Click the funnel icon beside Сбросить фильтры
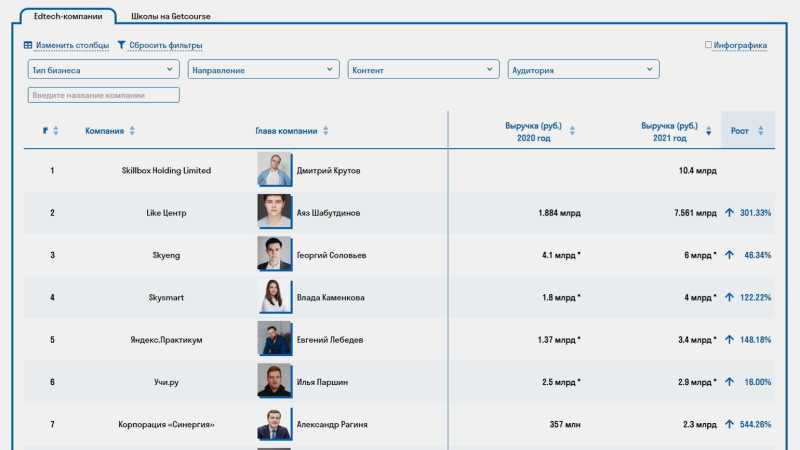 pos(121,46)
